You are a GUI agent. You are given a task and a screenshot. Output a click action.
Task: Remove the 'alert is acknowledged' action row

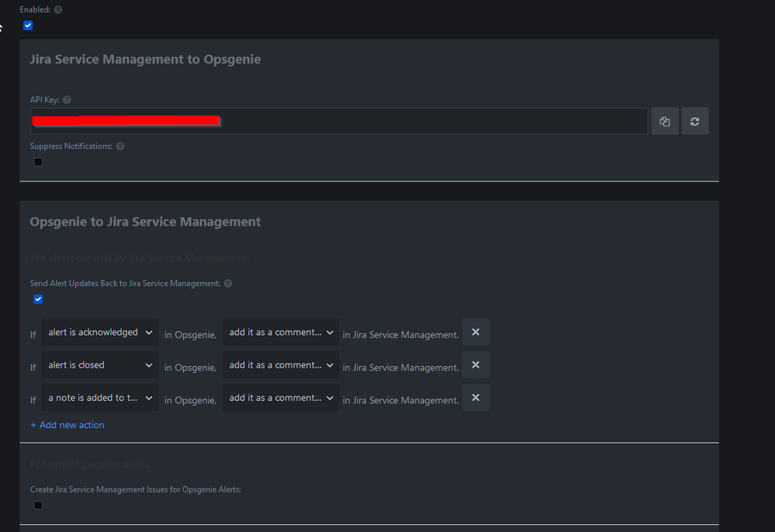click(x=476, y=332)
